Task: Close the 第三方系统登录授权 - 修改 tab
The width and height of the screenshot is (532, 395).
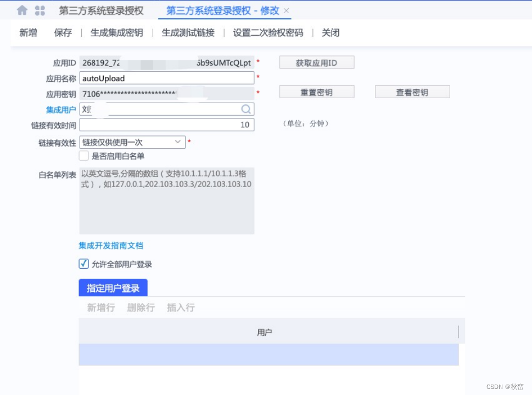Action: 287,10
